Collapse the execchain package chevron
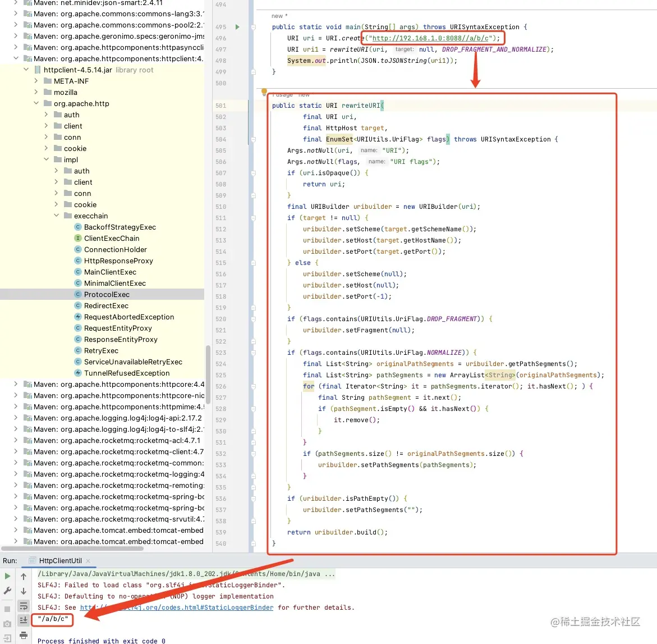This screenshot has width=657, height=644. pyautogui.click(x=56, y=216)
